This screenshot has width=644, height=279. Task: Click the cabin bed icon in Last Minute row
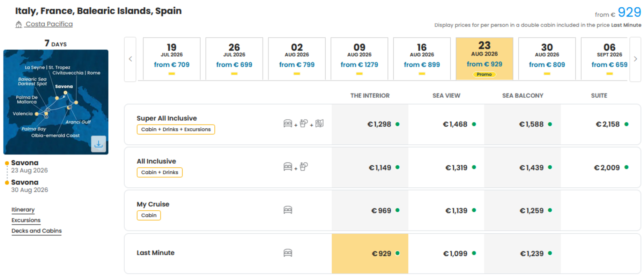click(288, 253)
